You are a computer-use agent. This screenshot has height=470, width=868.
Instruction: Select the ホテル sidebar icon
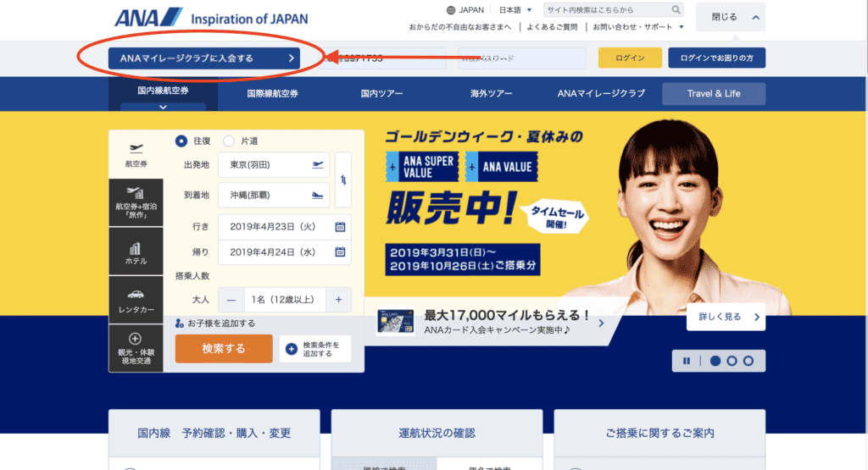point(136,253)
